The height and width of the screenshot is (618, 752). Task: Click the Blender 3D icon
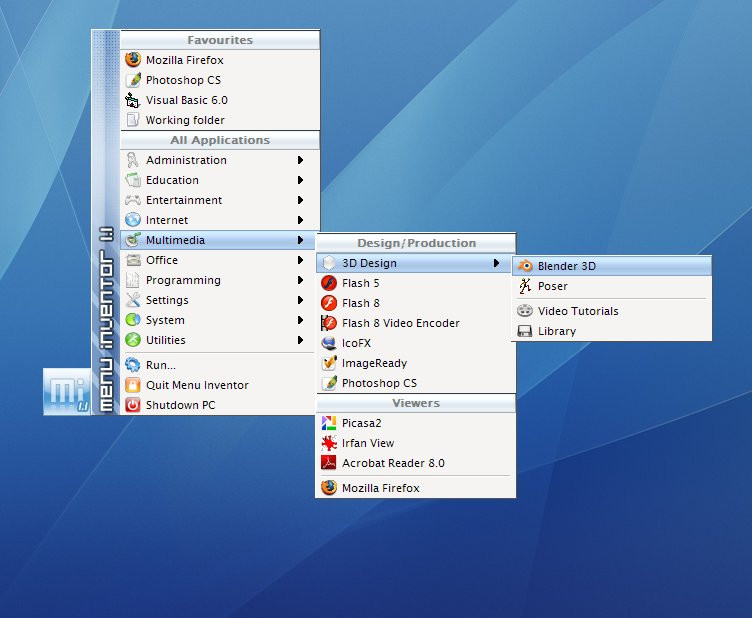point(525,266)
